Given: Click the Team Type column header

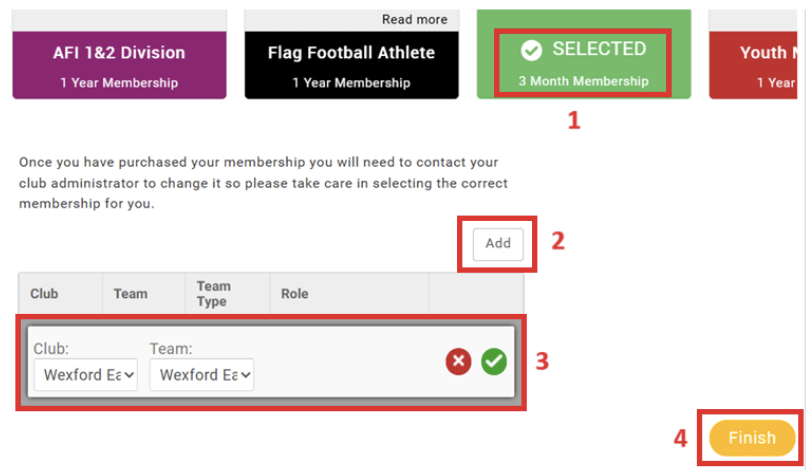Looking at the screenshot, I should 212,294.
